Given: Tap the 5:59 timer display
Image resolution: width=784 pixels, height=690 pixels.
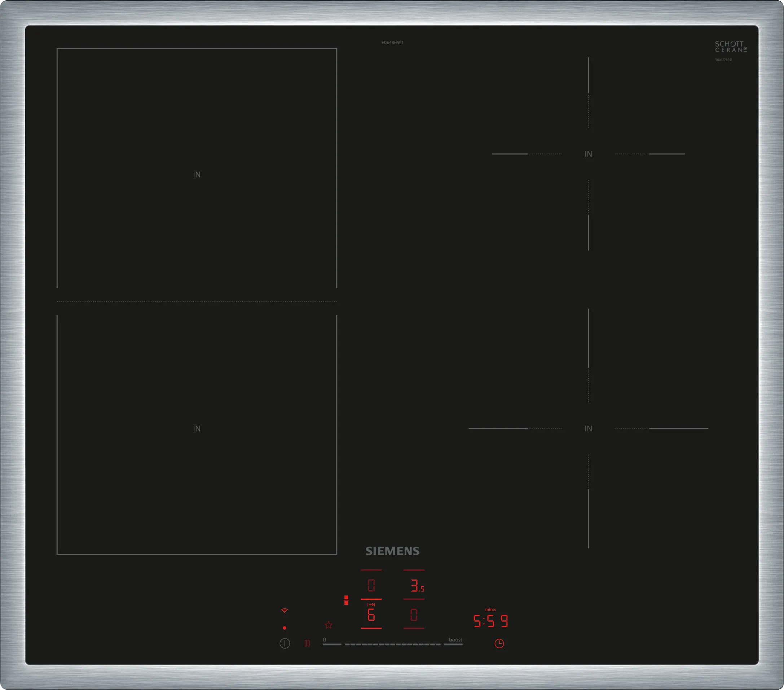Looking at the screenshot, I should pos(490,621).
